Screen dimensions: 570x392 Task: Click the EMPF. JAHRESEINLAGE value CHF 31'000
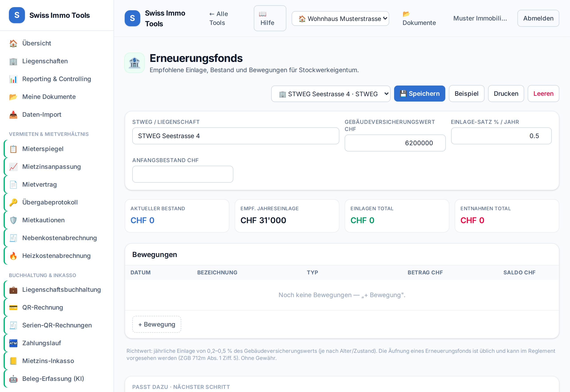(x=263, y=220)
